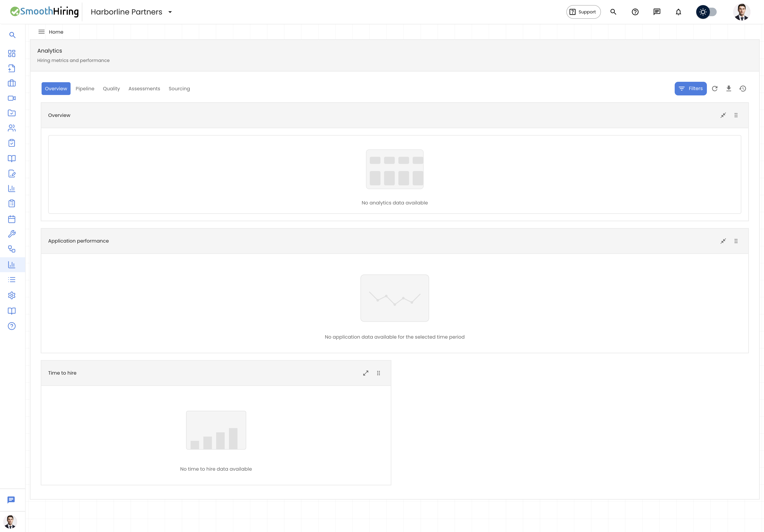Open the chat bubble at sidebar bottom
The width and height of the screenshot is (764, 532).
[x=11, y=500]
